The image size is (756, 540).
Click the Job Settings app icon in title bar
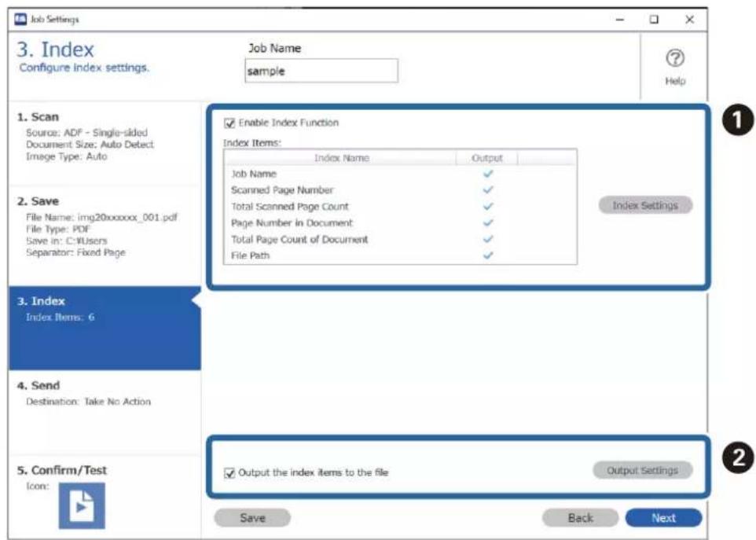[x=20, y=20]
